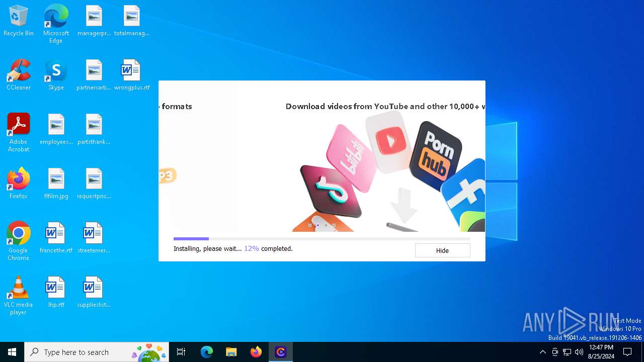Open the network tray icon
Screen dimensions: 644x362
click(567, 352)
